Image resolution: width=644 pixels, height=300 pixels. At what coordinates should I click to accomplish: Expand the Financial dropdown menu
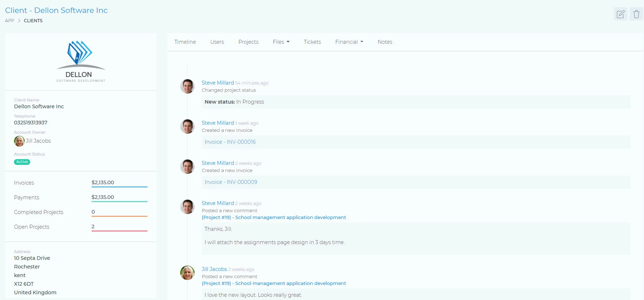[x=349, y=42]
